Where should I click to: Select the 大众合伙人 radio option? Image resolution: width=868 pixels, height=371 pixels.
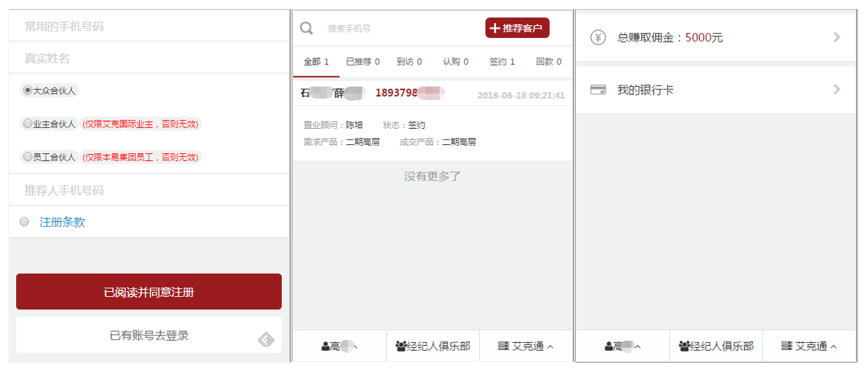pos(27,90)
